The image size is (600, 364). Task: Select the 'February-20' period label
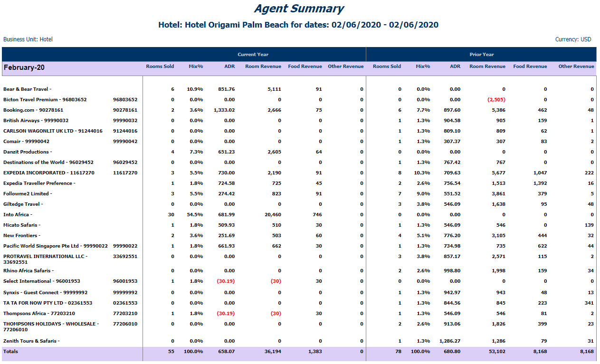point(24,67)
